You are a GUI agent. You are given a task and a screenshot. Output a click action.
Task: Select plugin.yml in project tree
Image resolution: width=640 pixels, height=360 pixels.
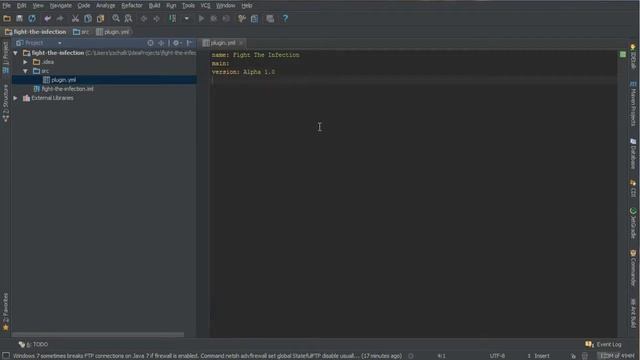click(104, 80)
